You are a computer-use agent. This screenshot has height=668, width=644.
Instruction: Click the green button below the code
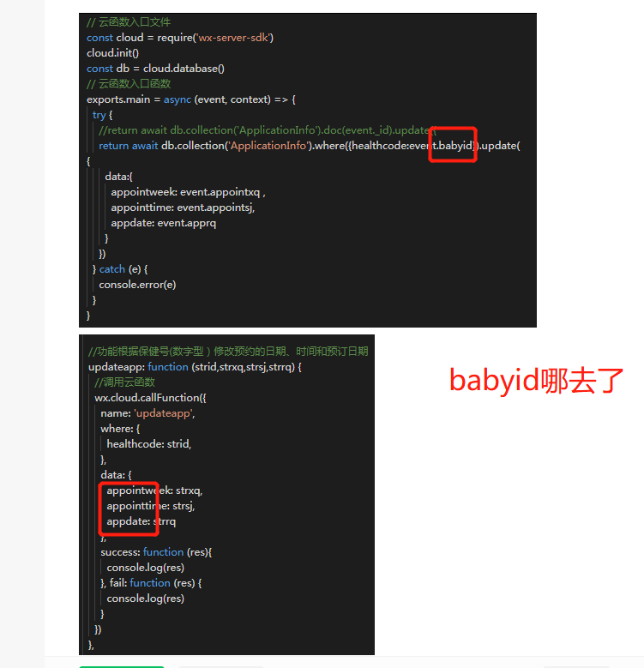(122, 667)
